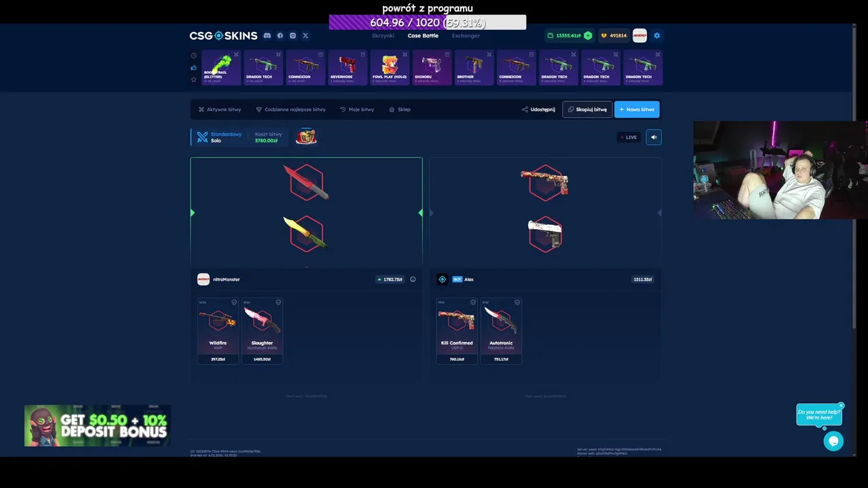Click the 1782.73zł total value
This screenshot has width=868, height=488.
[x=390, y=279]
